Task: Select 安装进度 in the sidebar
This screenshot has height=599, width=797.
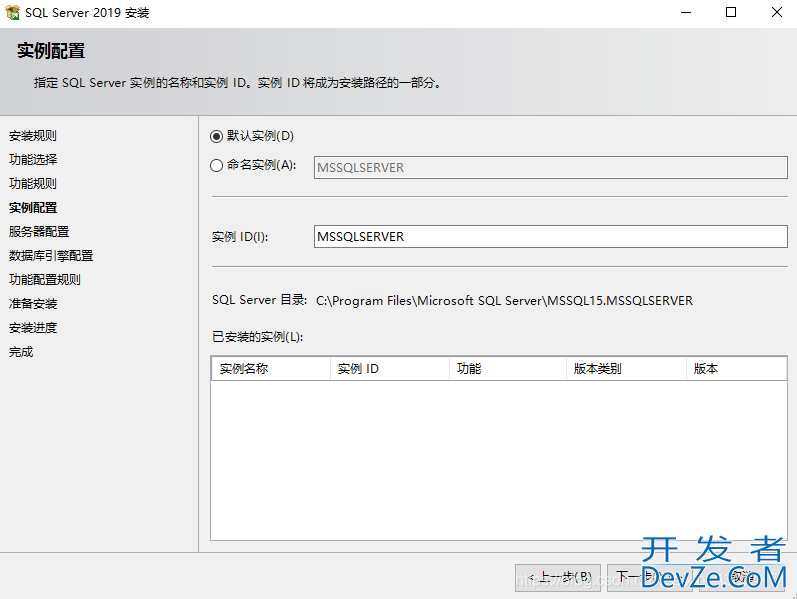Action: 33,328
